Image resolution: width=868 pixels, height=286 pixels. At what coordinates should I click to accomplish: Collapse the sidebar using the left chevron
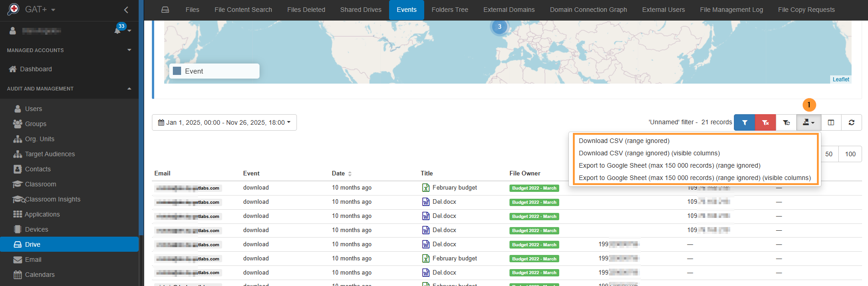tap(126, 10)
